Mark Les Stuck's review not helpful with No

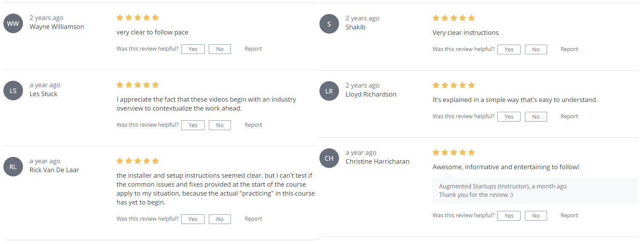[220, 125]
